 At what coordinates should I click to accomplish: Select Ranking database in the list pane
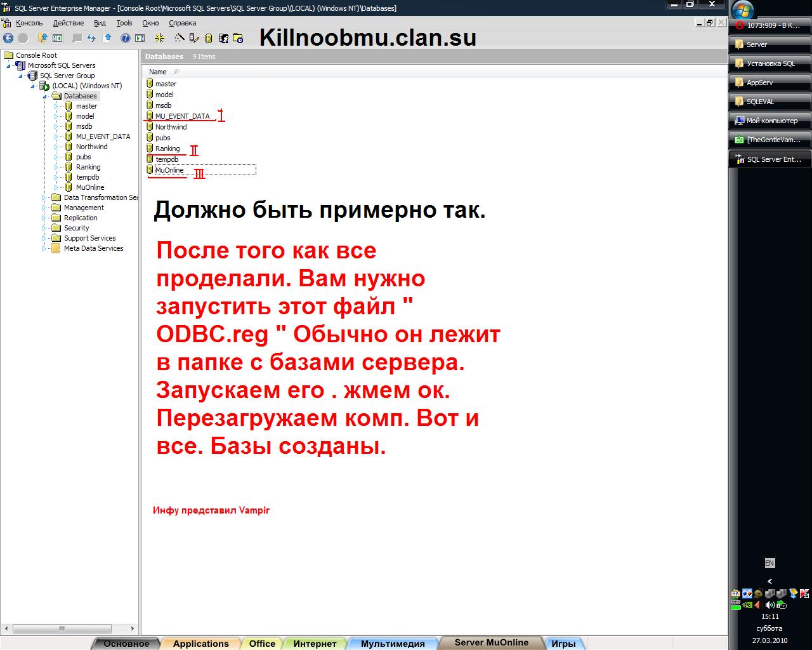(x=167, y=149)
